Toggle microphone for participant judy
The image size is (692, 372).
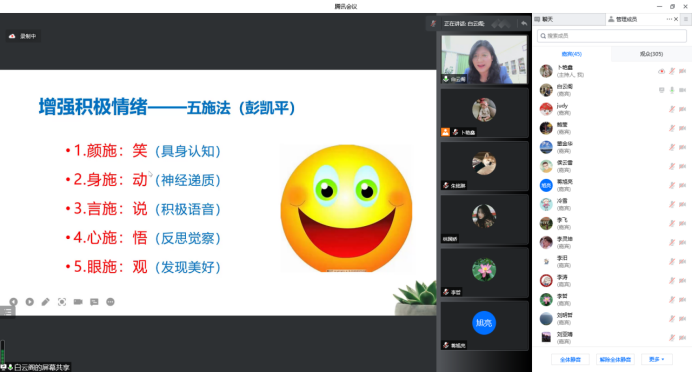[x=672, y=109]
